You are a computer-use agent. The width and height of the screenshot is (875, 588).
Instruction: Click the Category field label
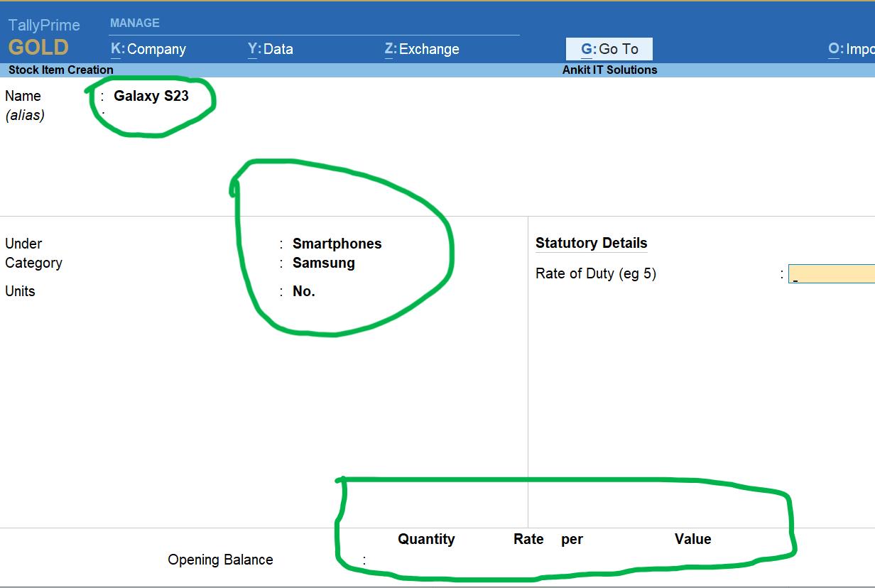(x=33, y=263)
